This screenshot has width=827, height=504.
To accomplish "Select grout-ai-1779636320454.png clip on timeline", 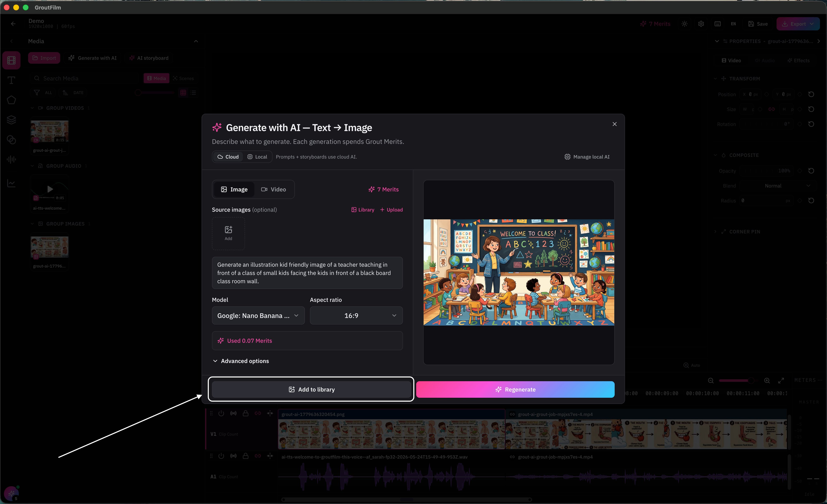I will pyautogui.click(x=391, y=429).
